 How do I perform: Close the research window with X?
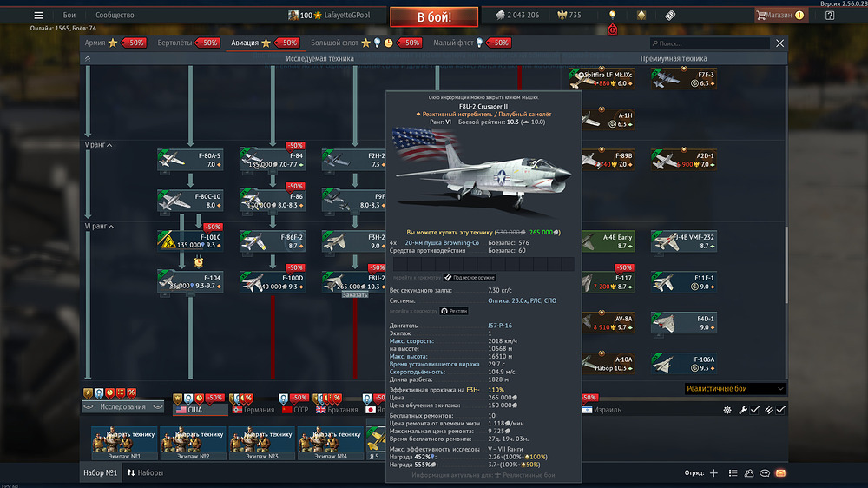click(x=780, y=43)
